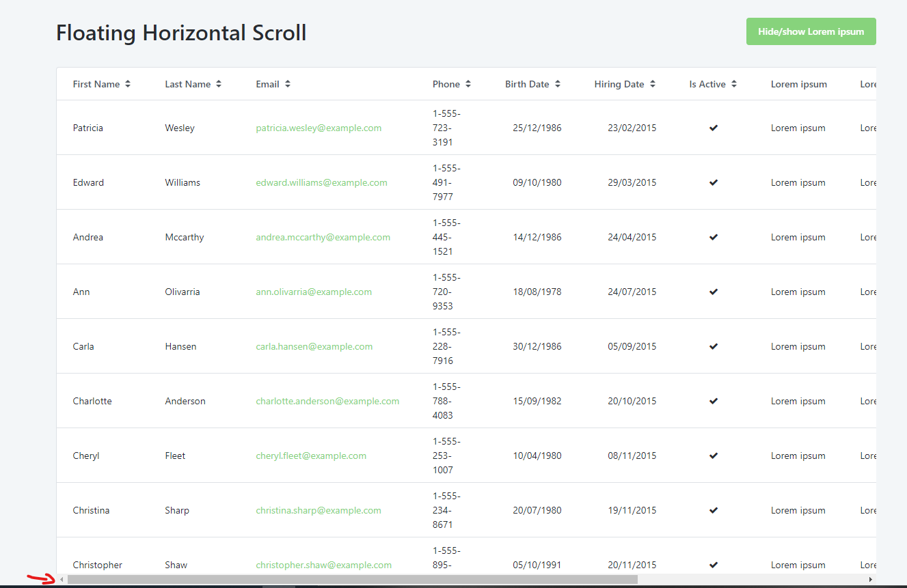Sort by Last Name column
907x588 pixels.
point(193,84)
